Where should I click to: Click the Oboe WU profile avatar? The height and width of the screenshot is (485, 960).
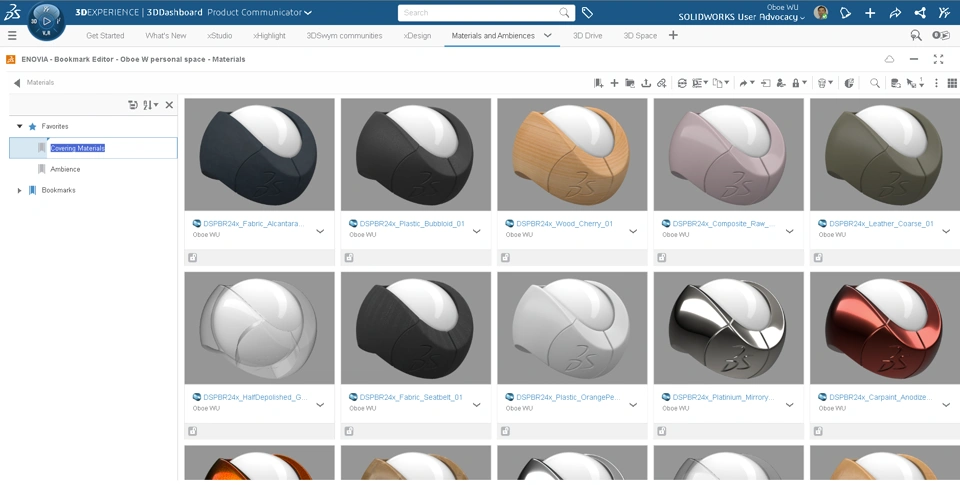[x=821, y=12]
